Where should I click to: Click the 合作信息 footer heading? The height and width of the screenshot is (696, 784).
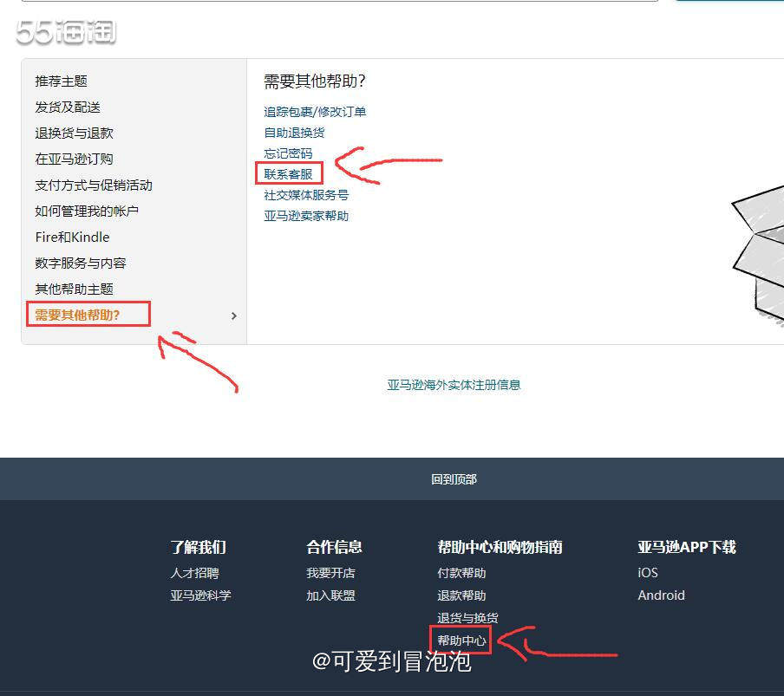tap(334, 547)
